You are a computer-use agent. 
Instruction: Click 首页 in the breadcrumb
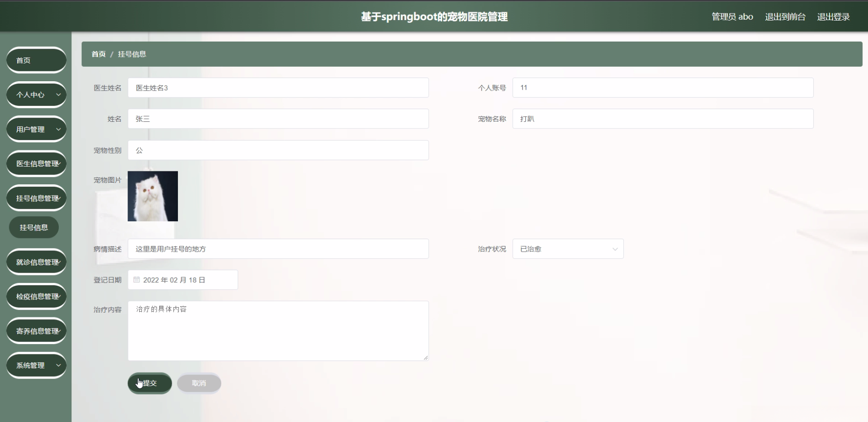[x=99, y=54]
